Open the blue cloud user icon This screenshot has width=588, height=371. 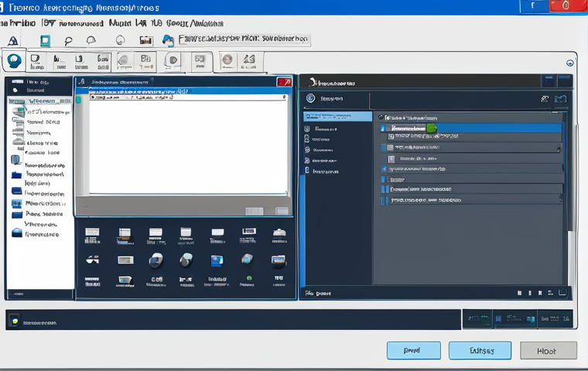coord(168,40)
